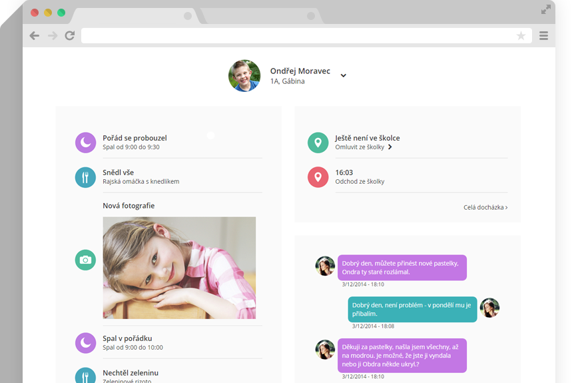
Task: Select the teal reply Dobrý den, není problém
Action: click(412, 310)
